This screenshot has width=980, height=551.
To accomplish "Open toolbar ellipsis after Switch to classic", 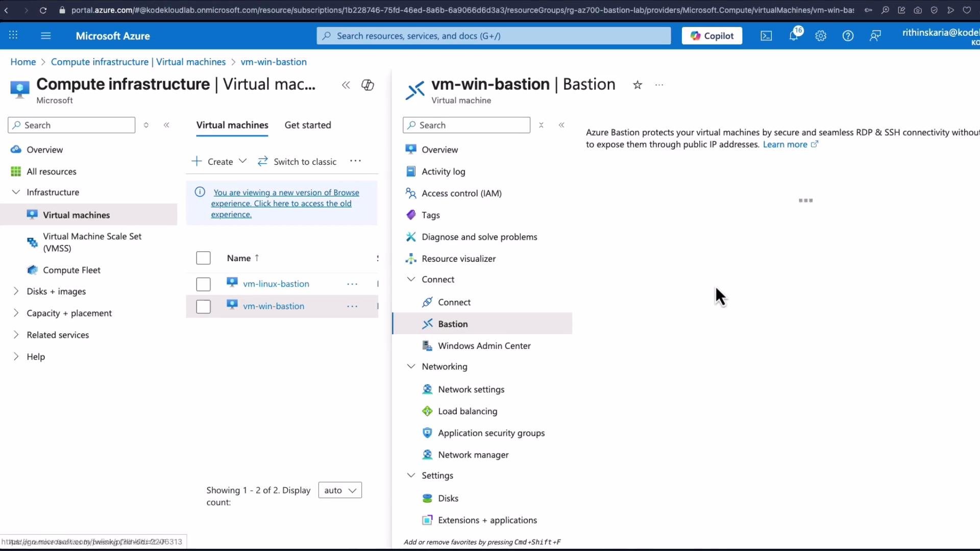I will pos(356,161).
